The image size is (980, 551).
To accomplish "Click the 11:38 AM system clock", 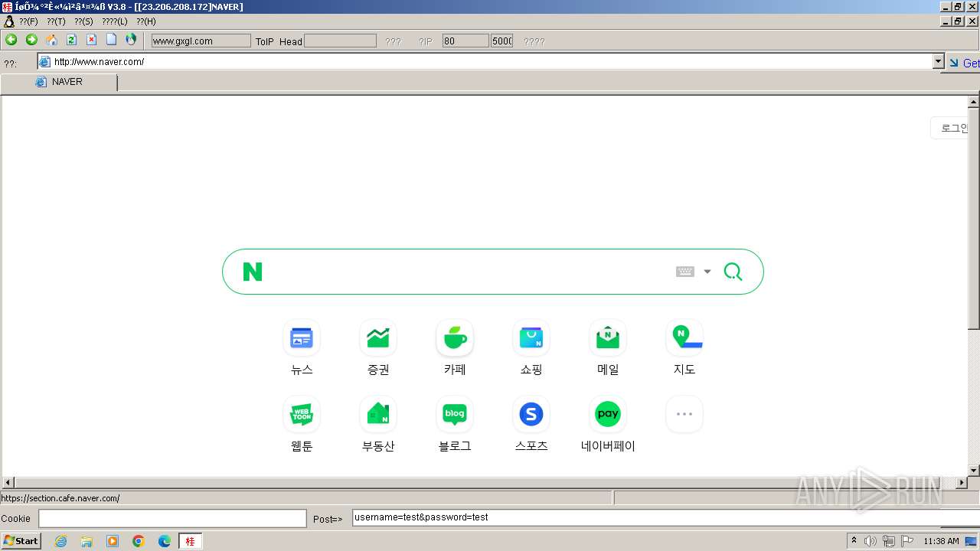I will tap(942, 541).
